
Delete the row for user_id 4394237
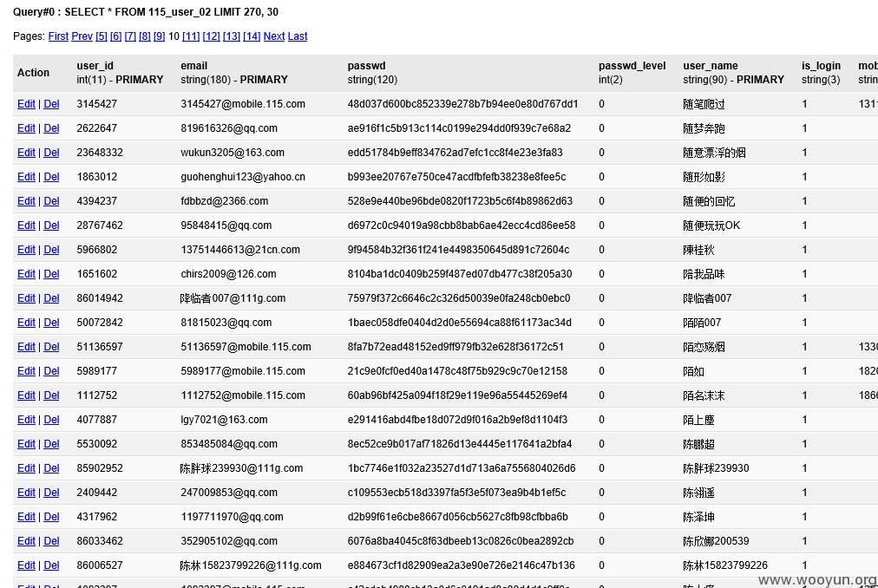tap(51, 201)
